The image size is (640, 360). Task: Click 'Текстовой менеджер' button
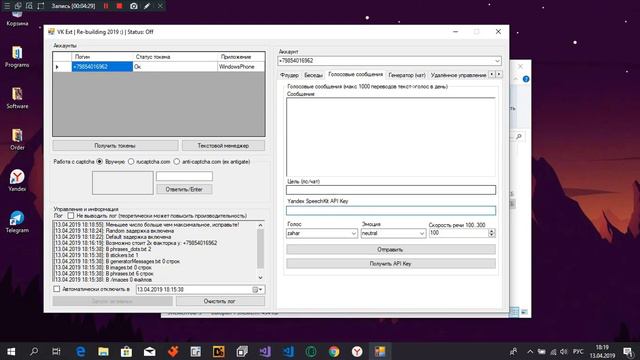pyautogui.click(x=223, y=145)
